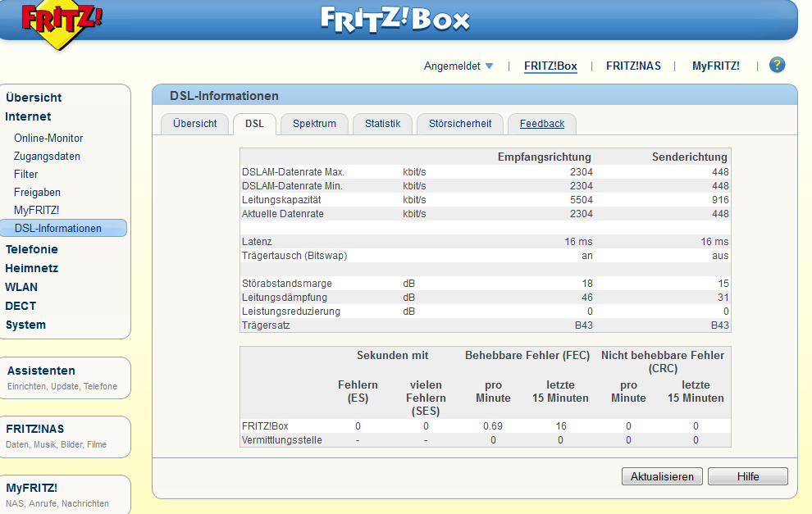Click the Vermittlungsstelle row label

[x=281, y=440]
